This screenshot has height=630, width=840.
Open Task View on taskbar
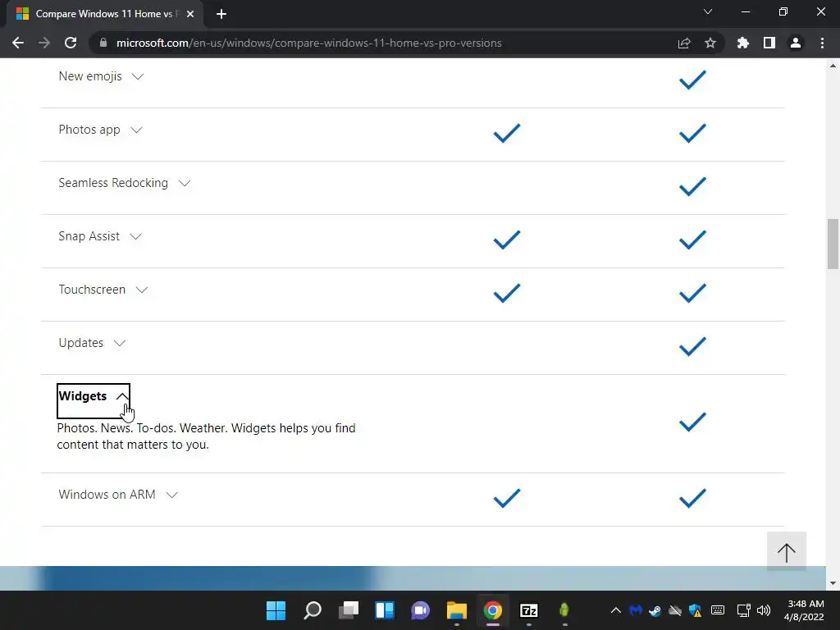pyautogui.click(x=349, y=610)
